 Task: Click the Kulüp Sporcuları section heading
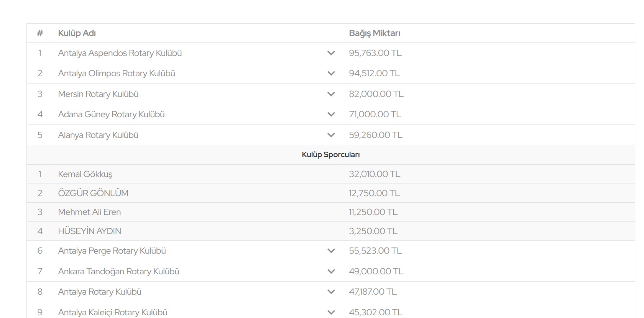point(330,155)
